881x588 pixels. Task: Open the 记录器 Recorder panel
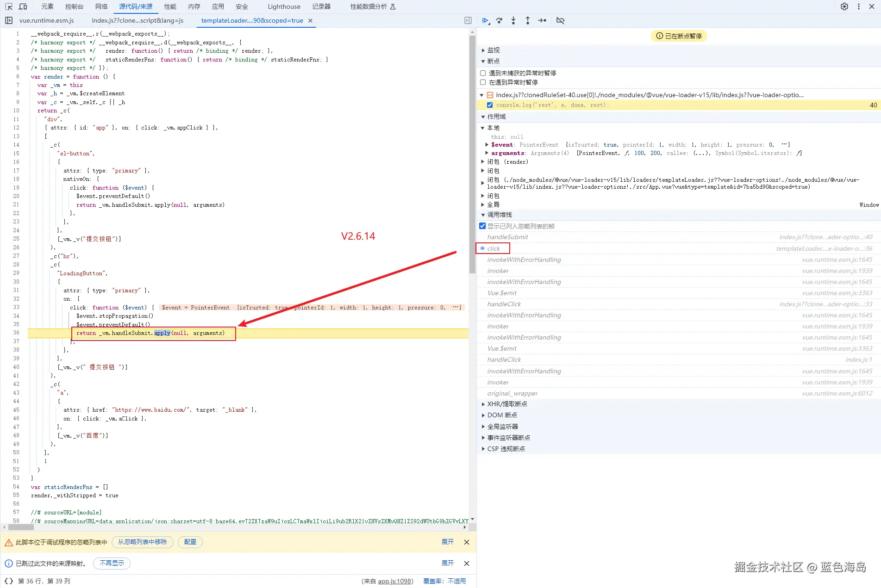tap(321, 6)
